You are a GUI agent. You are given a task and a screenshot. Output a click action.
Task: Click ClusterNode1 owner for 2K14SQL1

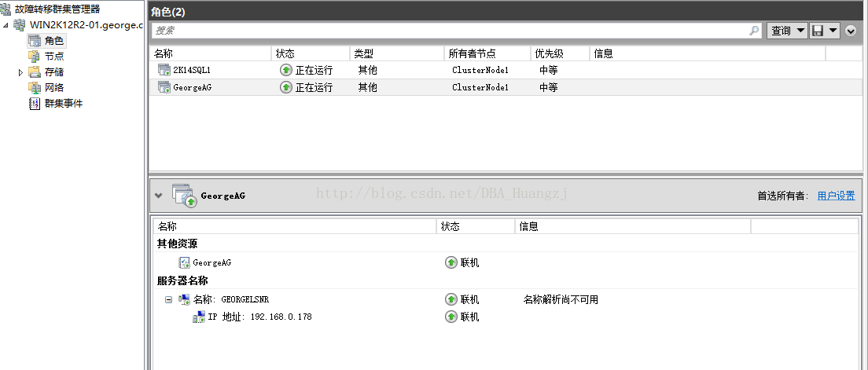pyautogui.click(x=480, y=70)
